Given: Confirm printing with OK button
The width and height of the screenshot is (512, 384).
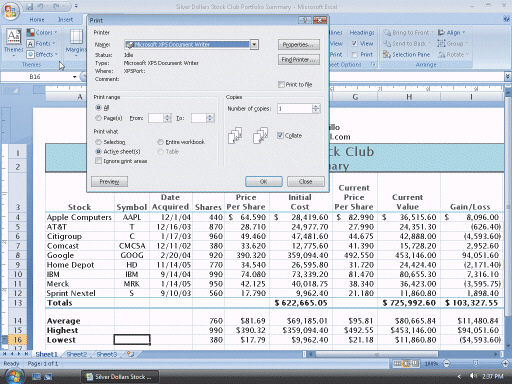Looking at the screenshot, I should click(264, 181).
